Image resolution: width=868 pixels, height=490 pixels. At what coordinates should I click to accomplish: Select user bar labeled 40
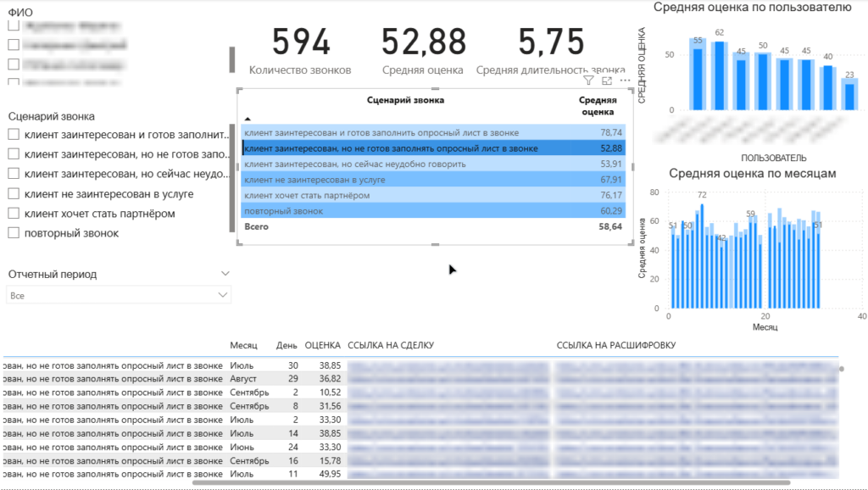[827, 87]
